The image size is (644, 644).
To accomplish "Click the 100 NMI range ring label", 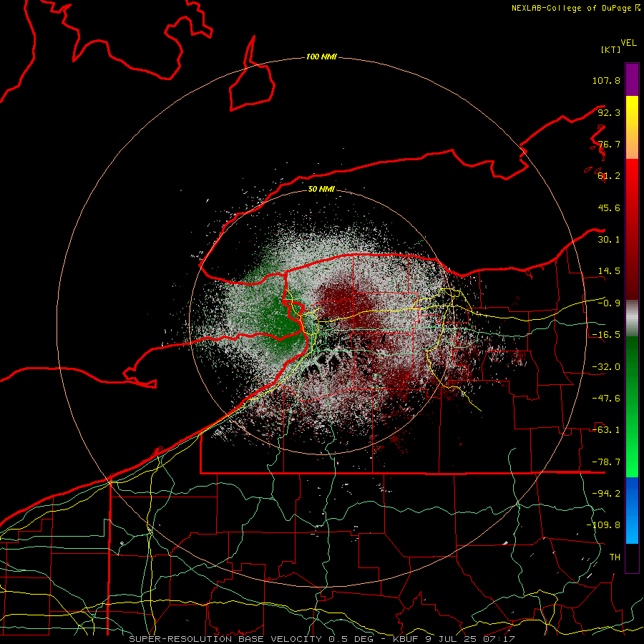I will pyautogui.click(x=321, y=57).
